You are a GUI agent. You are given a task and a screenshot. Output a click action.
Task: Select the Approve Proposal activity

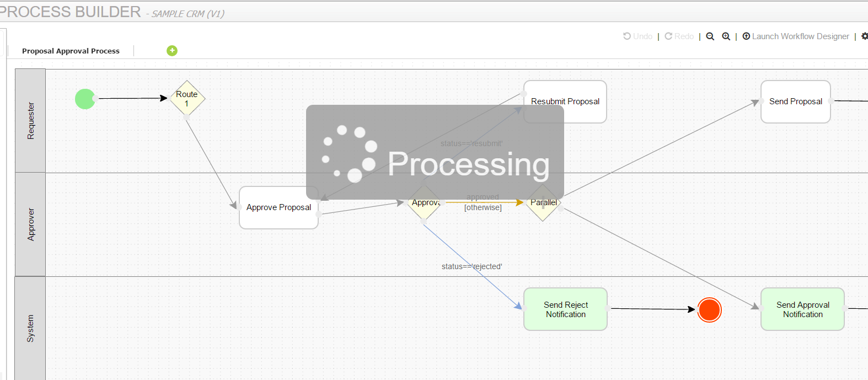point(278,208)
